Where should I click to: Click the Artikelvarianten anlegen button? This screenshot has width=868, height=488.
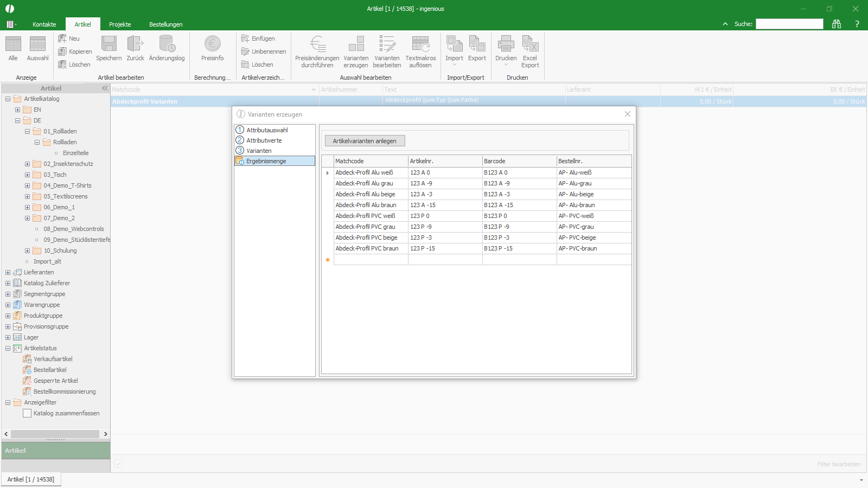pyautogui.click(x=365, y=141)
